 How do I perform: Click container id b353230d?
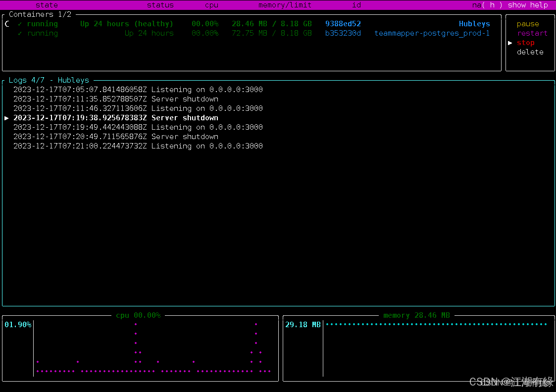(343, 33)
